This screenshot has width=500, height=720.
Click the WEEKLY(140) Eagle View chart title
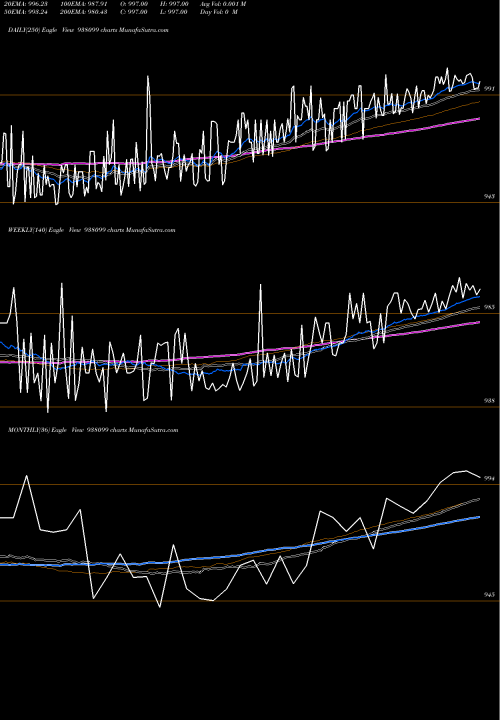tap(92, 230)
